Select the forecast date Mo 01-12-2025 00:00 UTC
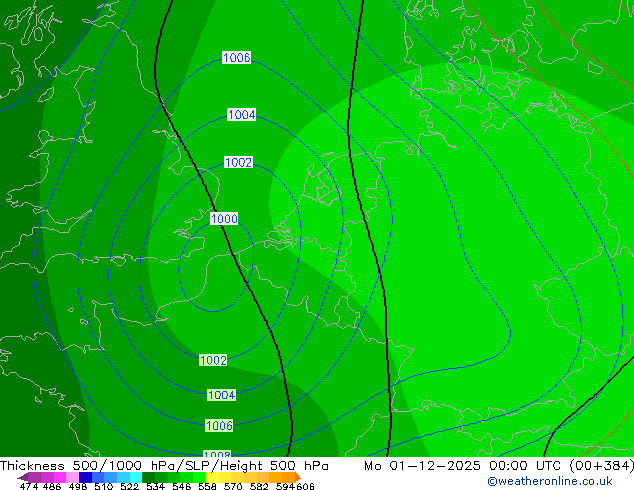Image resolution: width=634 pixels, height=490 pixels. [464, 466]
